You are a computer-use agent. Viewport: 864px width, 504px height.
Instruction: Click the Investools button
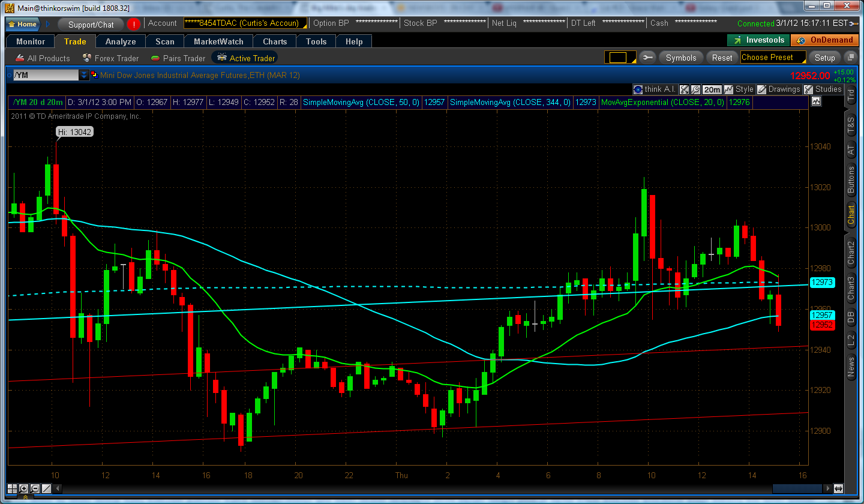point(758,40)
